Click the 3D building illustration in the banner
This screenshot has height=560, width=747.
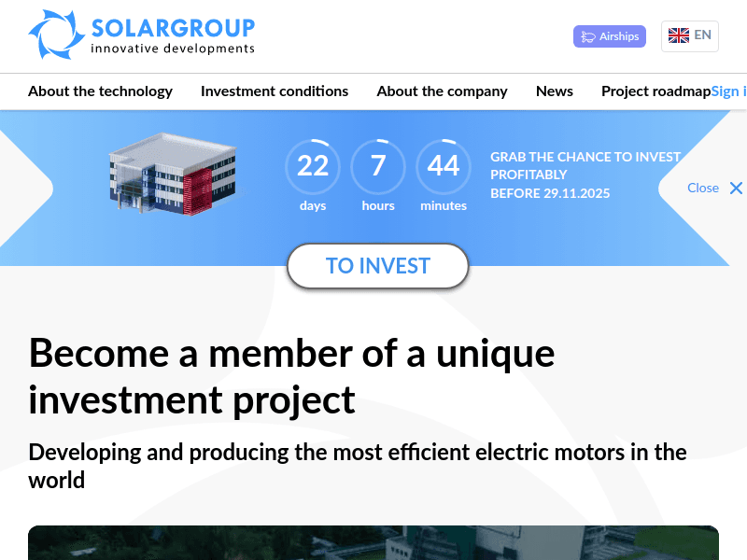click(173, 177)
